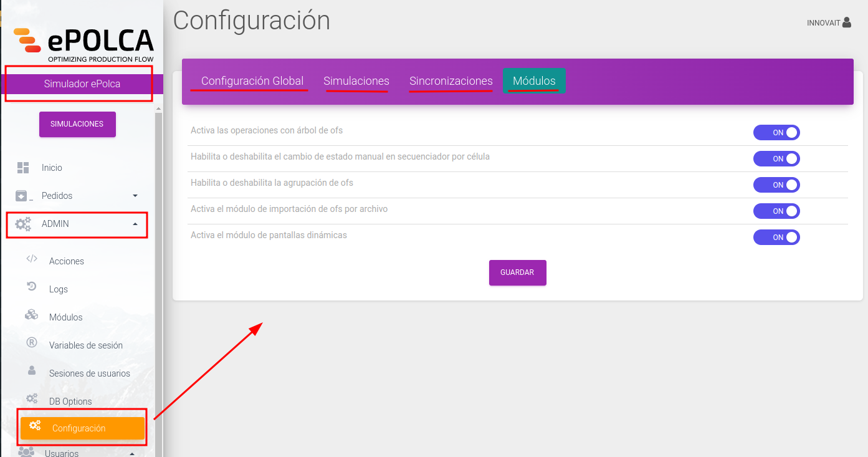Click the Logs history icon

pyautogui.click(x=32, y=286)
